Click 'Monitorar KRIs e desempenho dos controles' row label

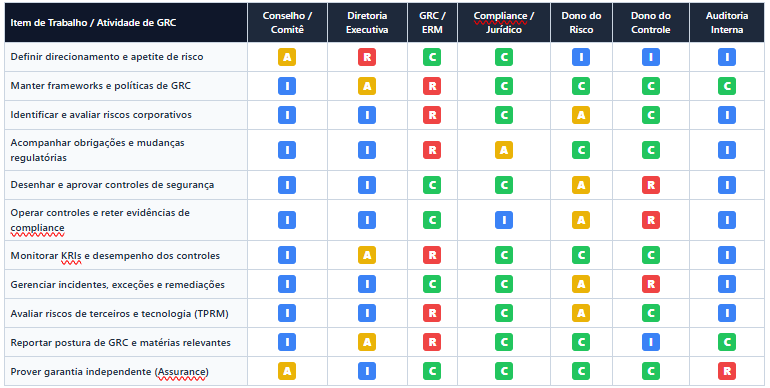[x=115, y=256]
